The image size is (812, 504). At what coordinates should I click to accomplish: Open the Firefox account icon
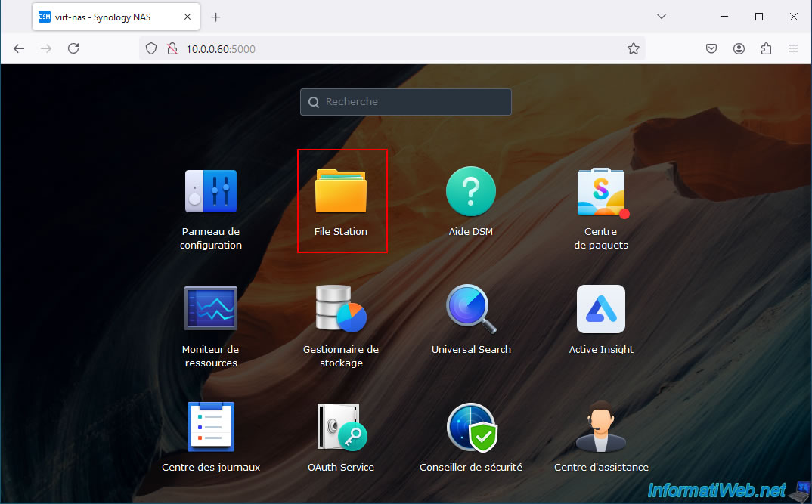tap(739, 48)
